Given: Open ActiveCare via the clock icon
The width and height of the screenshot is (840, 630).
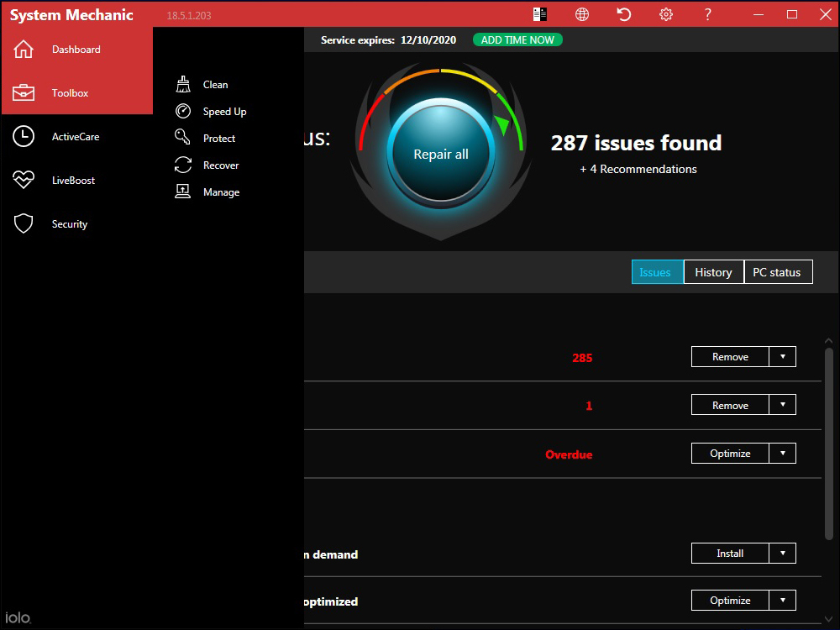Looking at the screenshot, I should coord(24,136).
